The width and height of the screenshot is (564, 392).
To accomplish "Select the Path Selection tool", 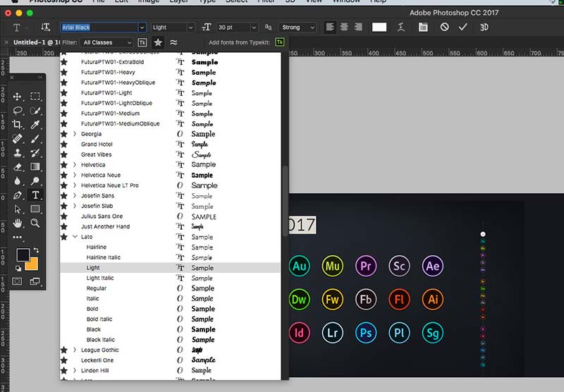I will (17, 209).
